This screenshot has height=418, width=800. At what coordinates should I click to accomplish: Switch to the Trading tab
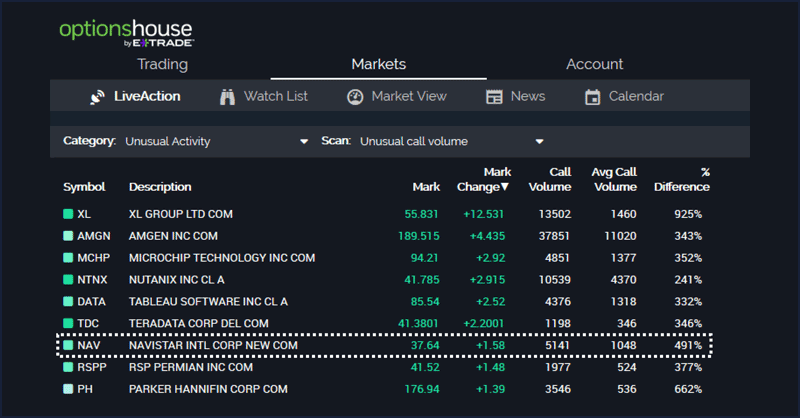tap(162, 64)
